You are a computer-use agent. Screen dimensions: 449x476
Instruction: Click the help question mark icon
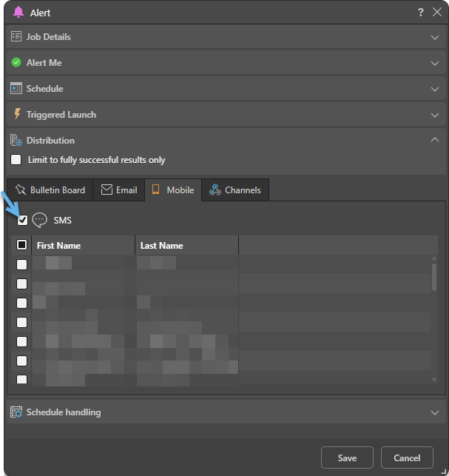(x=420, y=13)
